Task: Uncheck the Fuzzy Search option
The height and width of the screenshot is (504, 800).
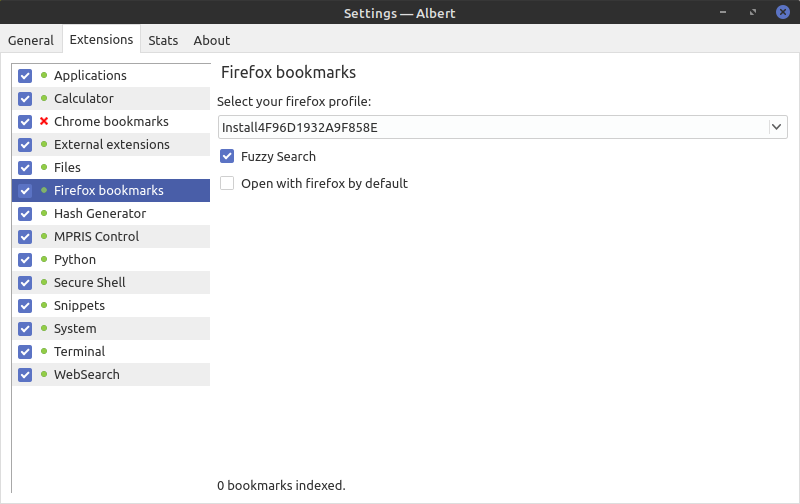Action: tap(227, 156)
